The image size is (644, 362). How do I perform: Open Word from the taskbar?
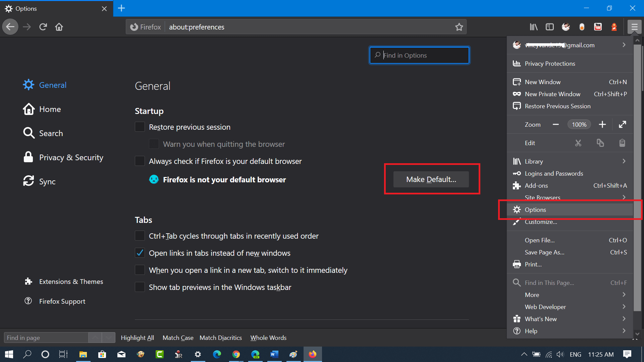point(274,354)
